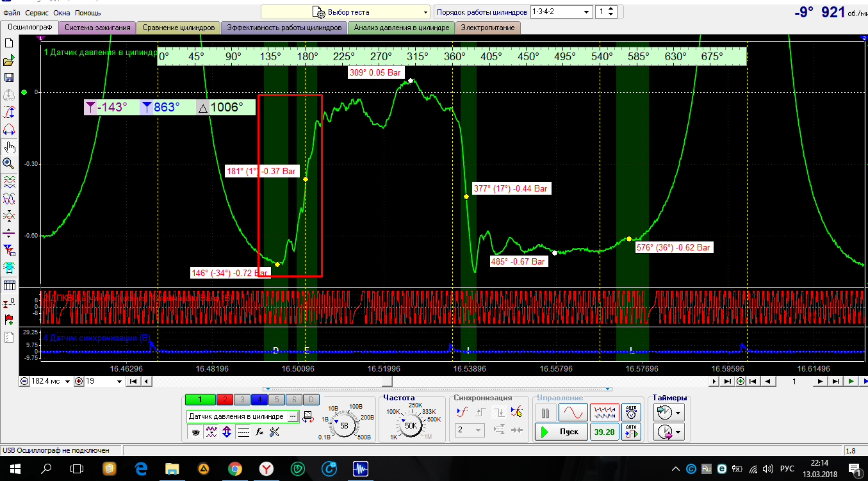
Task: Toggle channel visibility eye icon
Action: tap(195, 432)
